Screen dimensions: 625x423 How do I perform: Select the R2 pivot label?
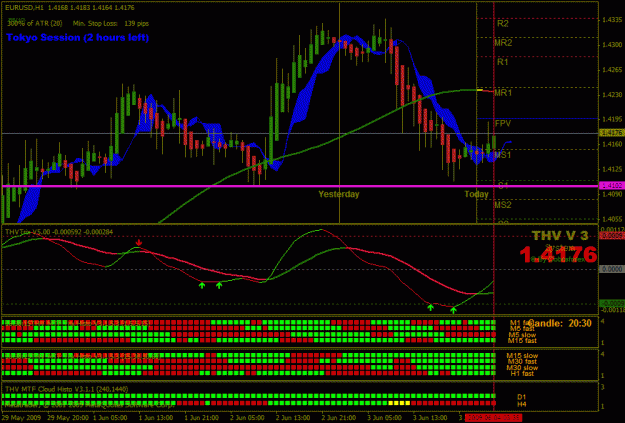(x=503, y=24)
